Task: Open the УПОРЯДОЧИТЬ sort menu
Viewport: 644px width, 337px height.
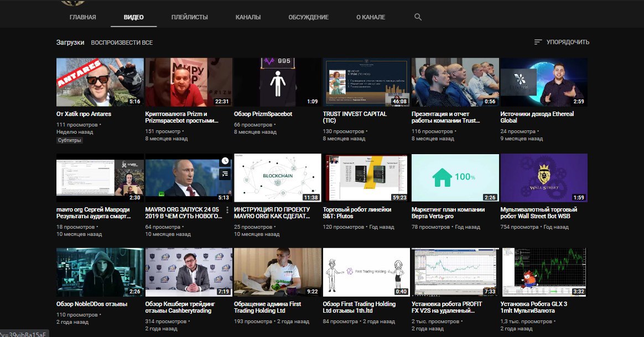Action: coord(562,42)
